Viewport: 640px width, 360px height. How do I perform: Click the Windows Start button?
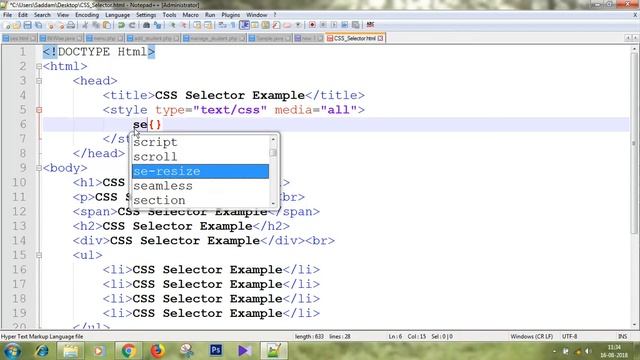pos(12,351)
